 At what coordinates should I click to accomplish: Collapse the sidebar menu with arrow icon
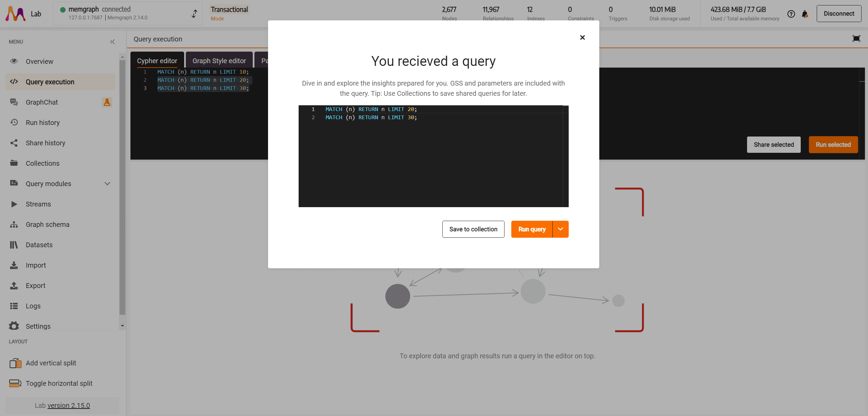pos(112,42)
